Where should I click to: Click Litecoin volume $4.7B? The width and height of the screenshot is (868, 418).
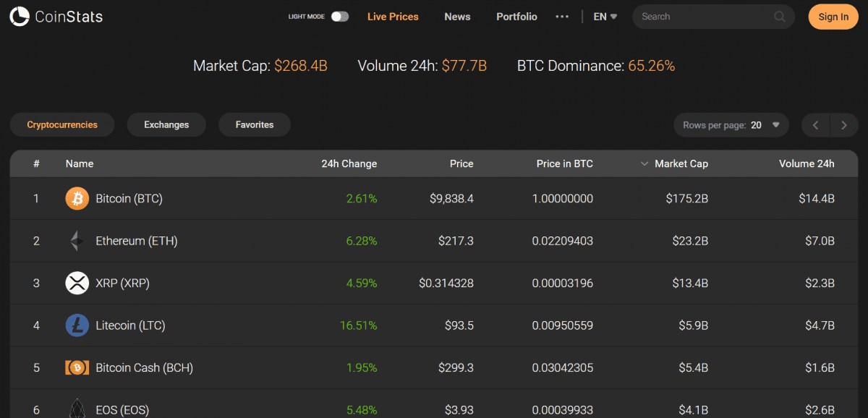820,325
